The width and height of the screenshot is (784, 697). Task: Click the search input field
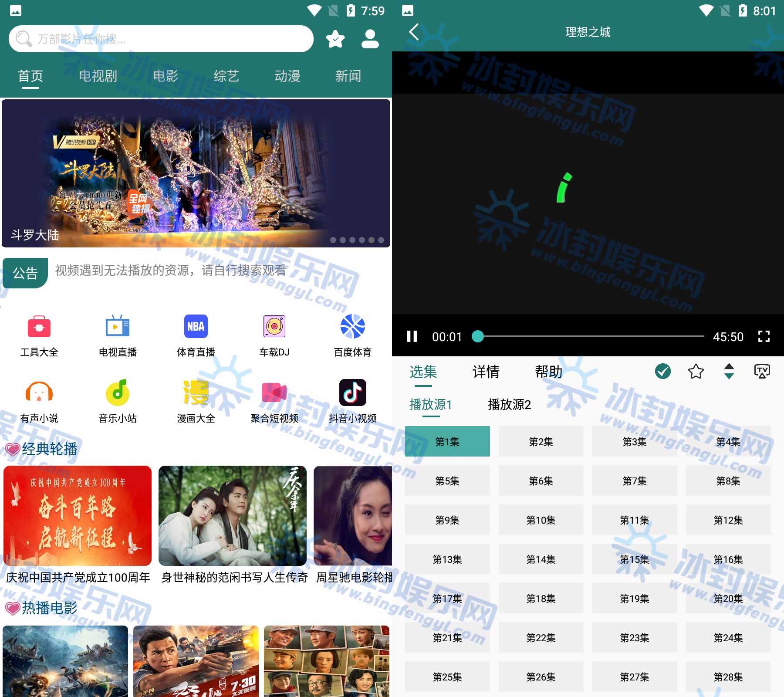point(161,39)
